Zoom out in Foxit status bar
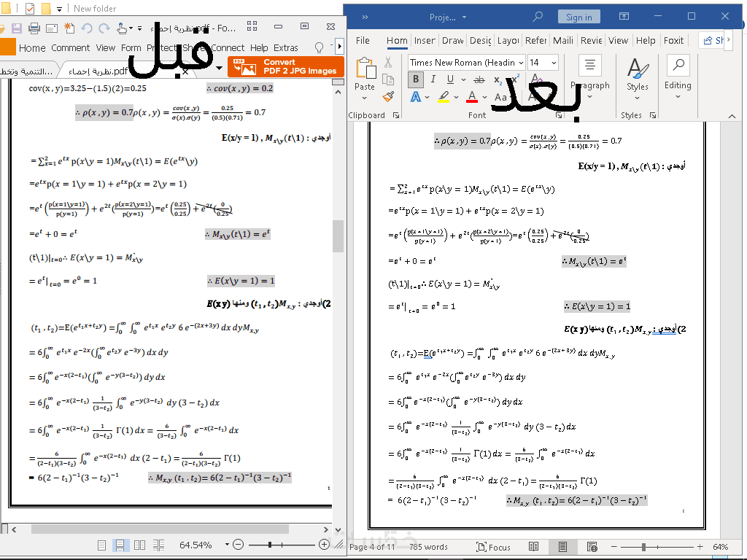The image size is (747, 560). click(239, 544)
